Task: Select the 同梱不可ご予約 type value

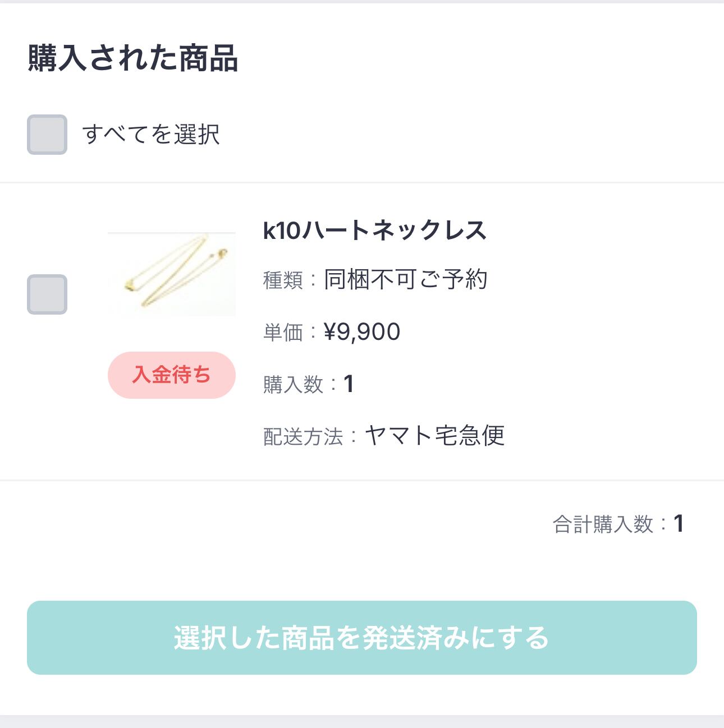Action: (406, 279)
